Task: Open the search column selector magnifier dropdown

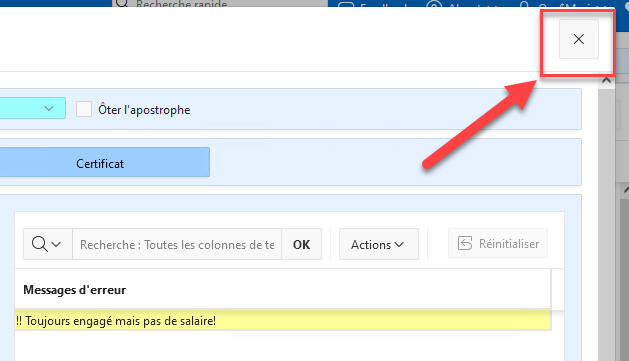Action: point(47,244)
